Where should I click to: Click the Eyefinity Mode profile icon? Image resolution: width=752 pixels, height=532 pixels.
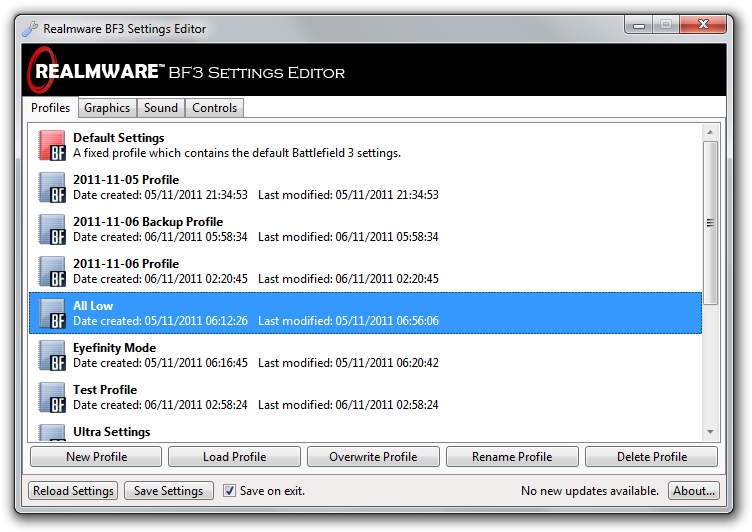point(52,355)
